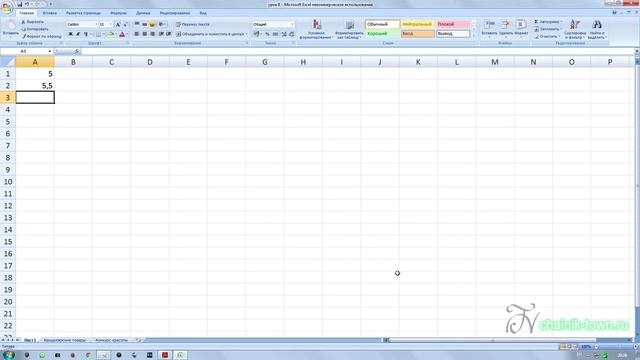Decrease cell indent
This screenshot has width=640, height=360.
click(161, 34)
